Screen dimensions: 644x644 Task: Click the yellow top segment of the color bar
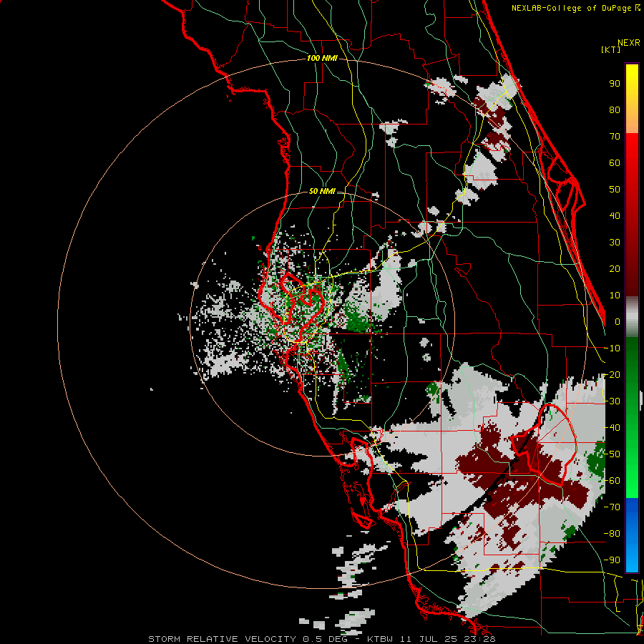pyautogui.click(x=632, y=99)
